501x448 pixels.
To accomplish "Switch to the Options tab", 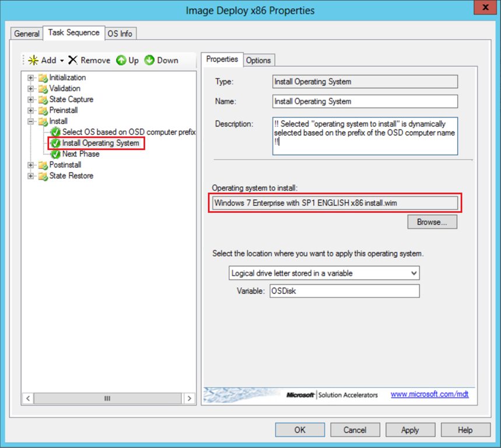I will pyautogui.click(x=258, y=60).
